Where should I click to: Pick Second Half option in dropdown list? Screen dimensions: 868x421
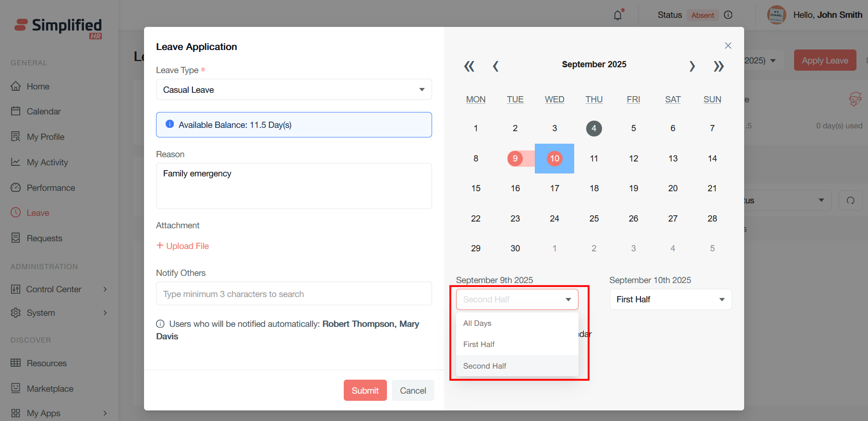coord(484,366)
